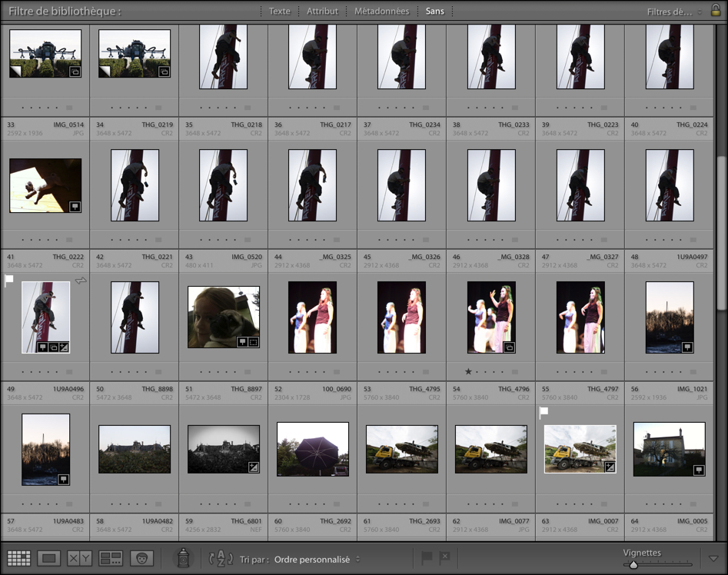Click file name THG_6801
This screenshot has width=728, height=575.
coord(246,521)
